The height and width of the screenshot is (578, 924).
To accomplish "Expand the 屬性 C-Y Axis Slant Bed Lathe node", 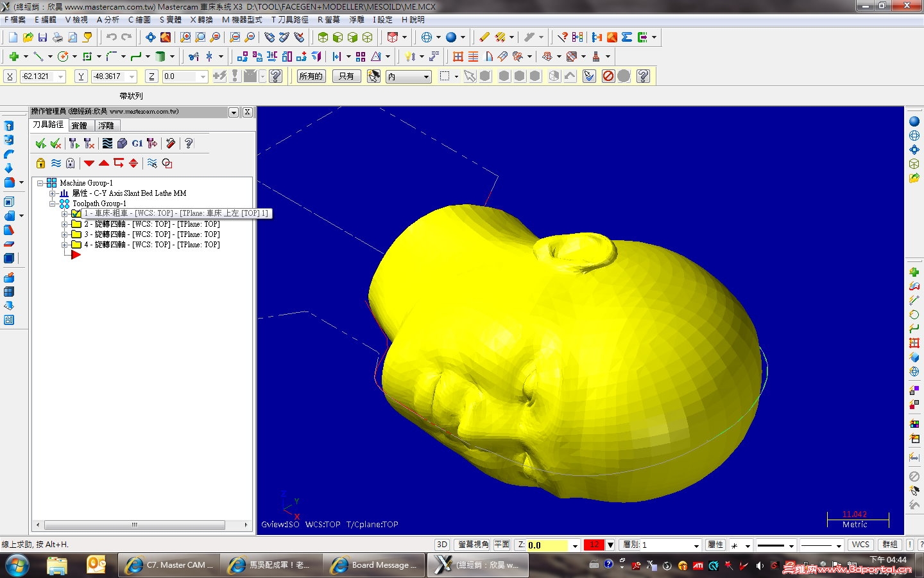I will [53, 193].
